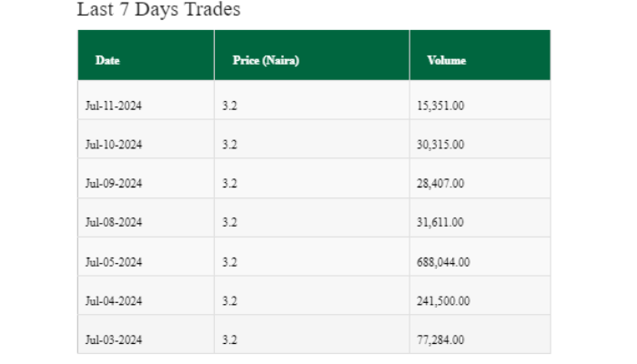Click the 688,044.00 volume value
637x364 pixels.
[443, 262]
